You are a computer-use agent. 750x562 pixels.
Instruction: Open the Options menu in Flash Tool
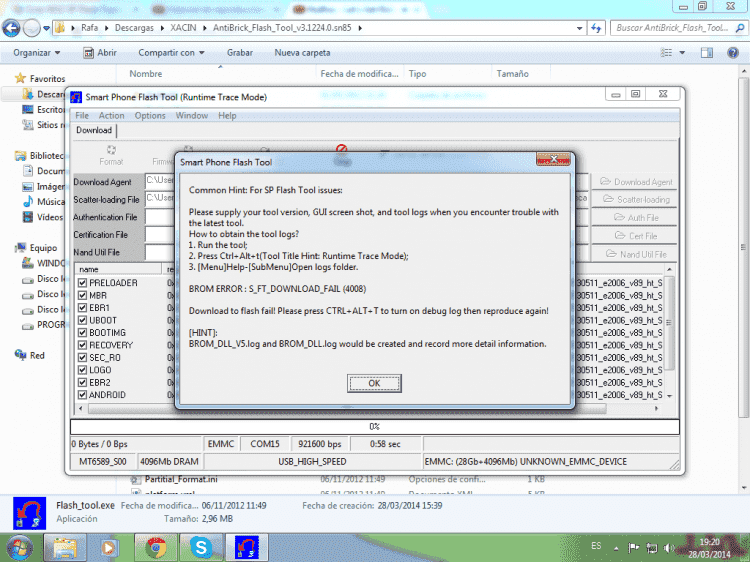[x=150, y=115]
